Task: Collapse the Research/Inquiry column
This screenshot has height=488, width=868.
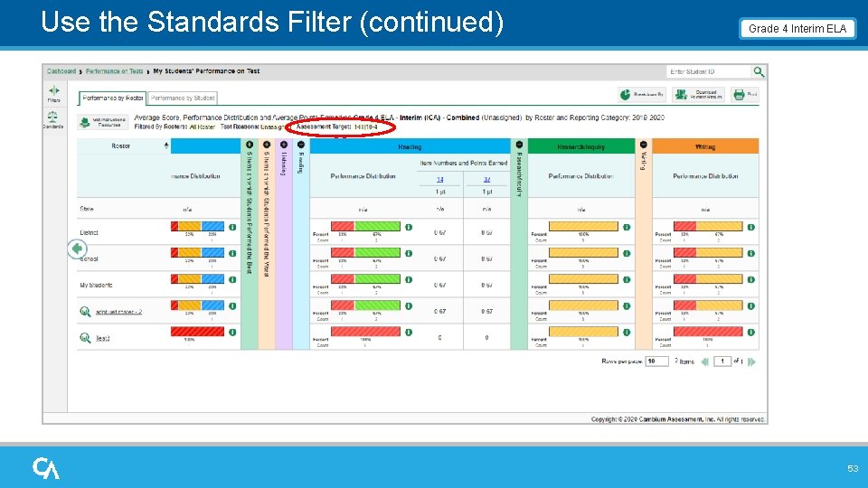Action: [x=519, y=145]
